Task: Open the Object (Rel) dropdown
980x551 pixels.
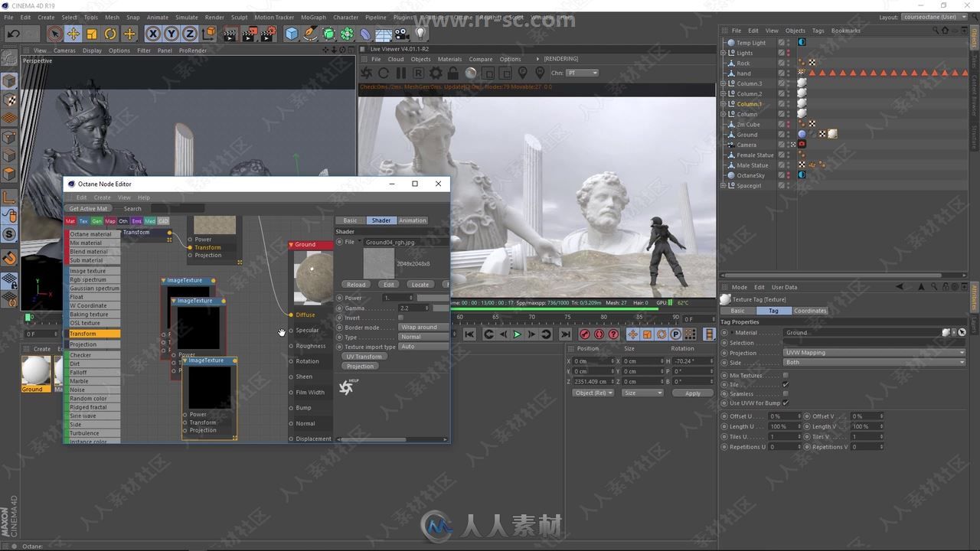Action: (x=593, y=393)
